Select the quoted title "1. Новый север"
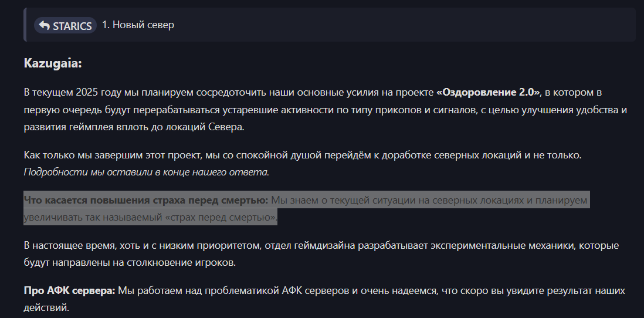The image size is (644, 318). (x=138, y=25)
